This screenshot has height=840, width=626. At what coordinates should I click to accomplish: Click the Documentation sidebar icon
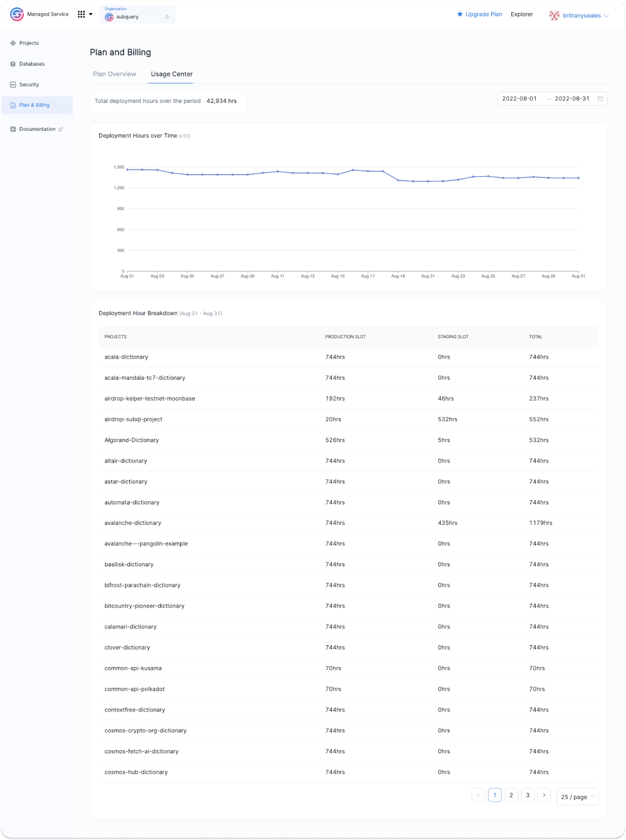coord(13,129)
